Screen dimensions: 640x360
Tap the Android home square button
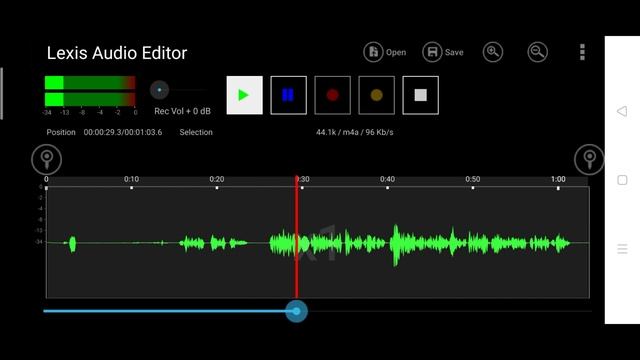[x=622, y=180]
